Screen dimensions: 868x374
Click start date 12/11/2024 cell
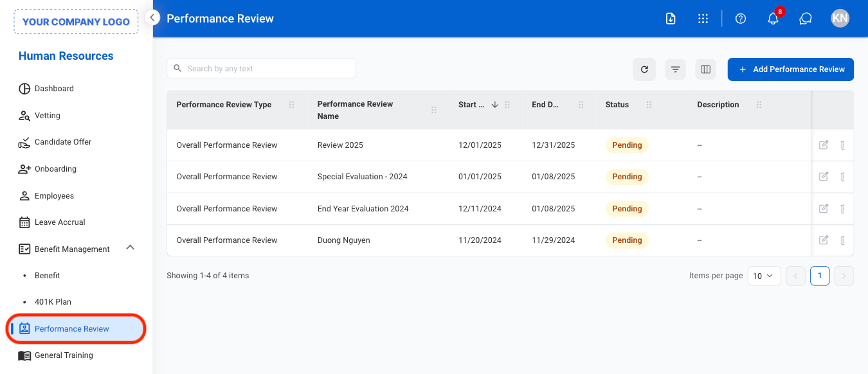tap(480, 209)
